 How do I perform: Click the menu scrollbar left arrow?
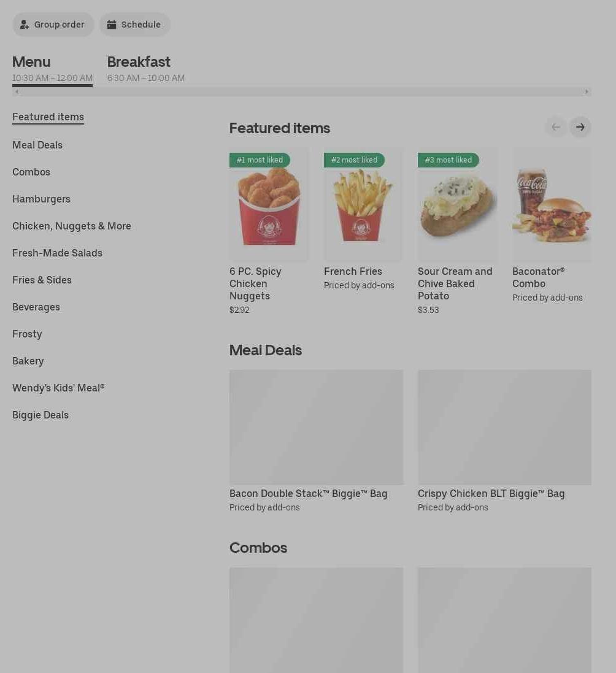pyautogui.click(x=17, y=92)
